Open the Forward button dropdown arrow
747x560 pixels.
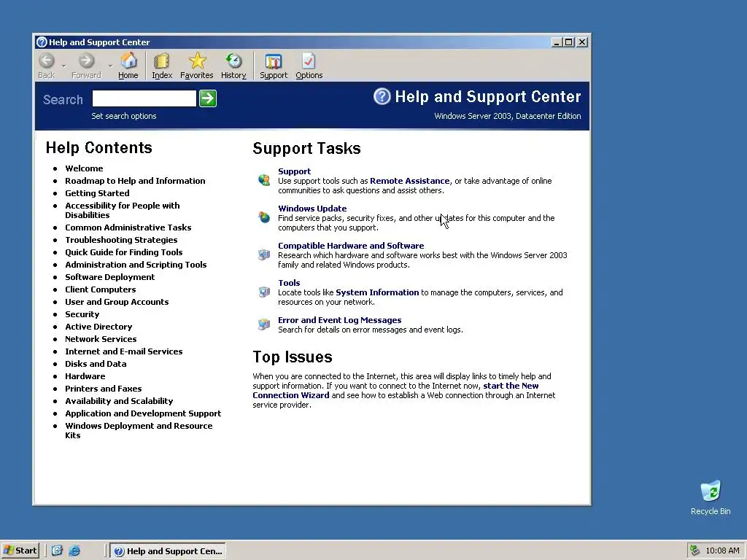110,66
